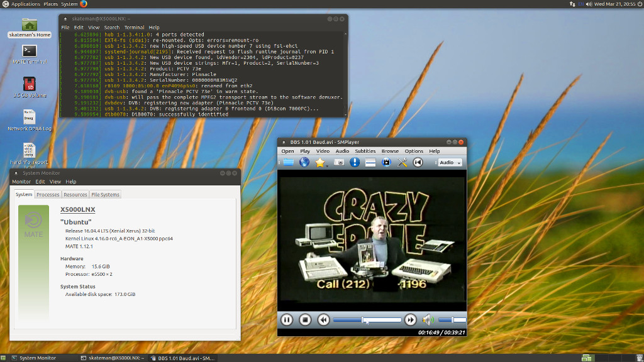This screenshot has width=644, height=362.
Task: Open Favorites using the star icon
Action: click(x=319, y=163)
